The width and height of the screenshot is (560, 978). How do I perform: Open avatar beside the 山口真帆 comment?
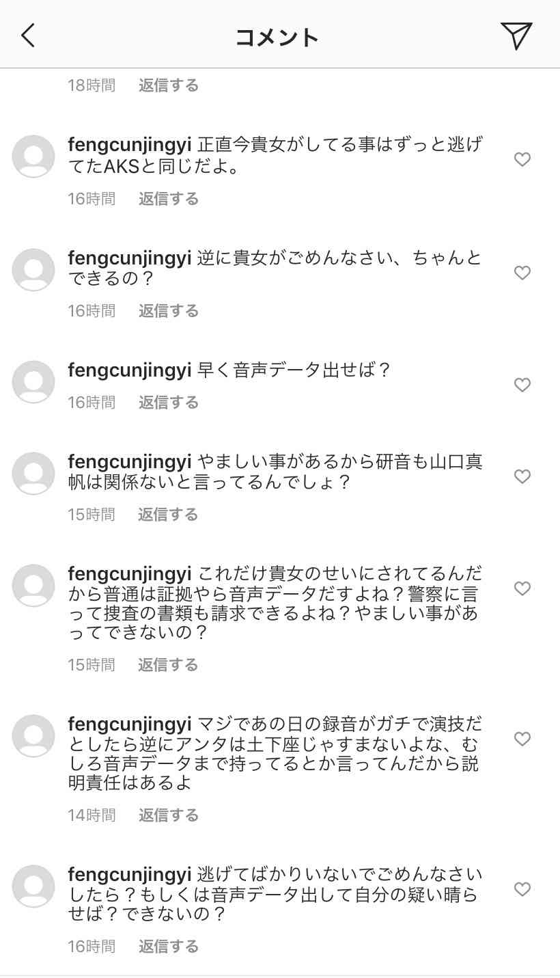(x=33, y=474)
